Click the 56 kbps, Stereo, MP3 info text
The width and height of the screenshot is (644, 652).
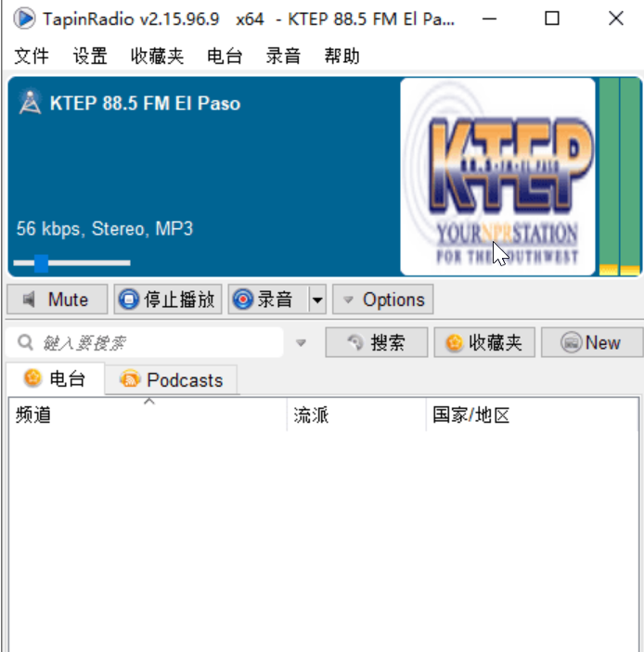click(x=105, y=229)
